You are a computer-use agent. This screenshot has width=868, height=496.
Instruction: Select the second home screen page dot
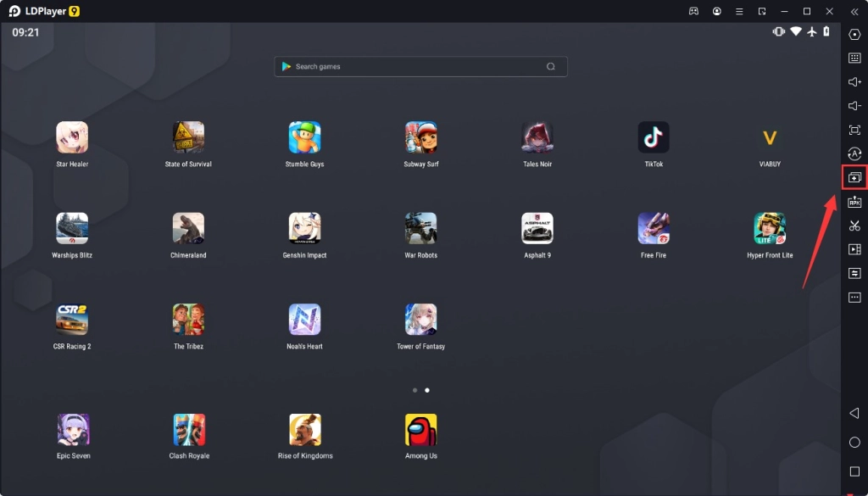click(x=427, y=390)
